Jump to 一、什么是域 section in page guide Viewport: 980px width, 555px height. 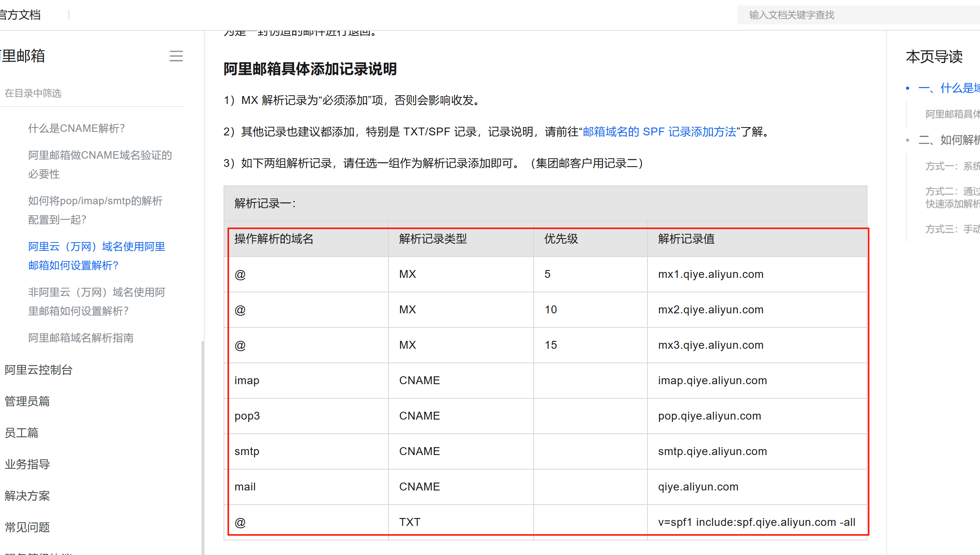(949, 88)
